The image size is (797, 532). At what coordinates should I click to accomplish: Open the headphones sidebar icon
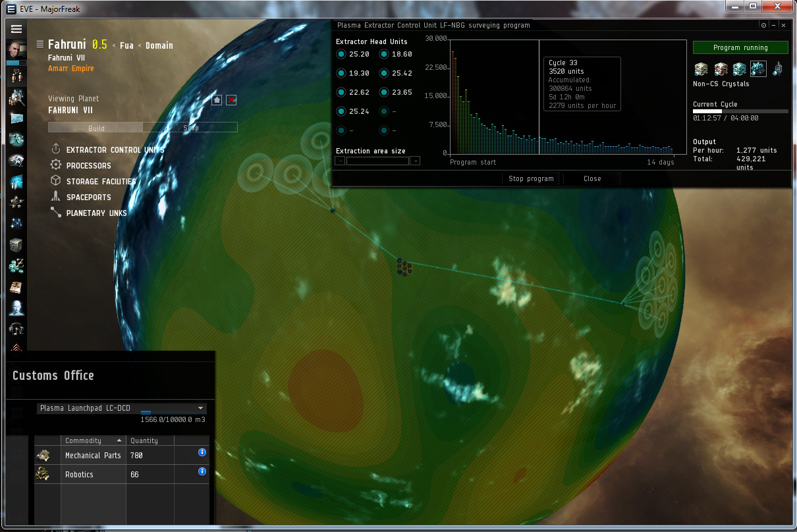[x=16, y=329]
